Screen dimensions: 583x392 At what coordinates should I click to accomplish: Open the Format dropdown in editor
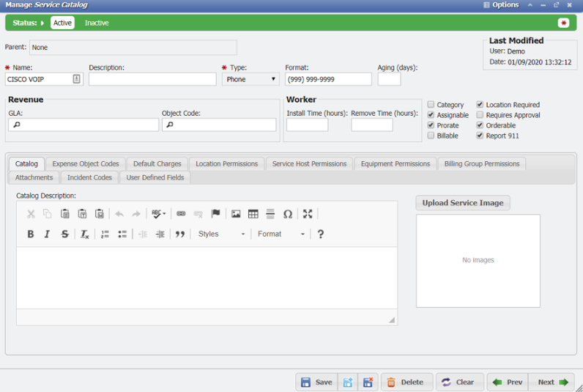[281, 234]
